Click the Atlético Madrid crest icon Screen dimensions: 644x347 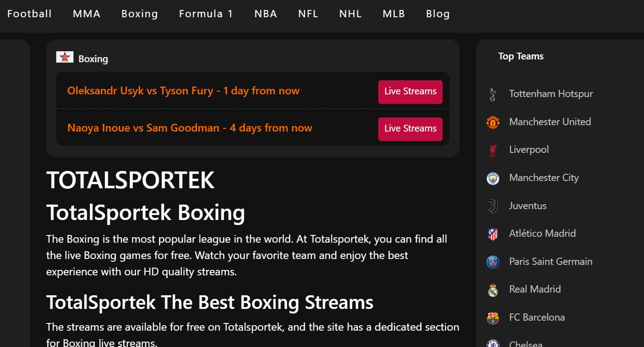point(493,234)
